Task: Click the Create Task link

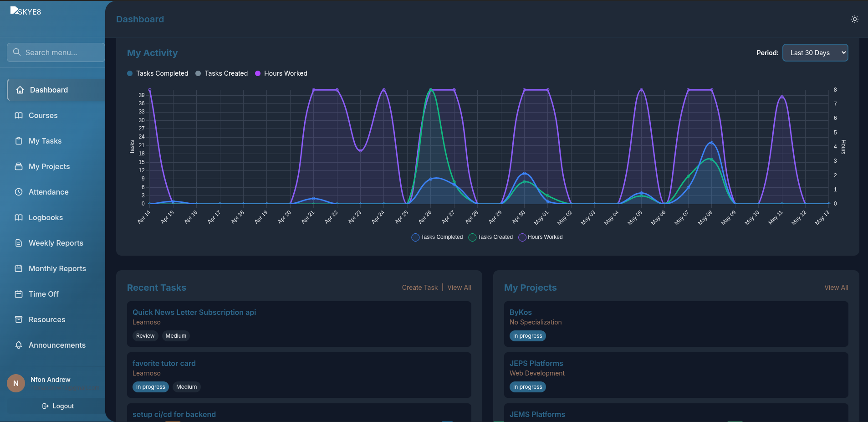Action: pyautogui.click(x=419, y=288)
